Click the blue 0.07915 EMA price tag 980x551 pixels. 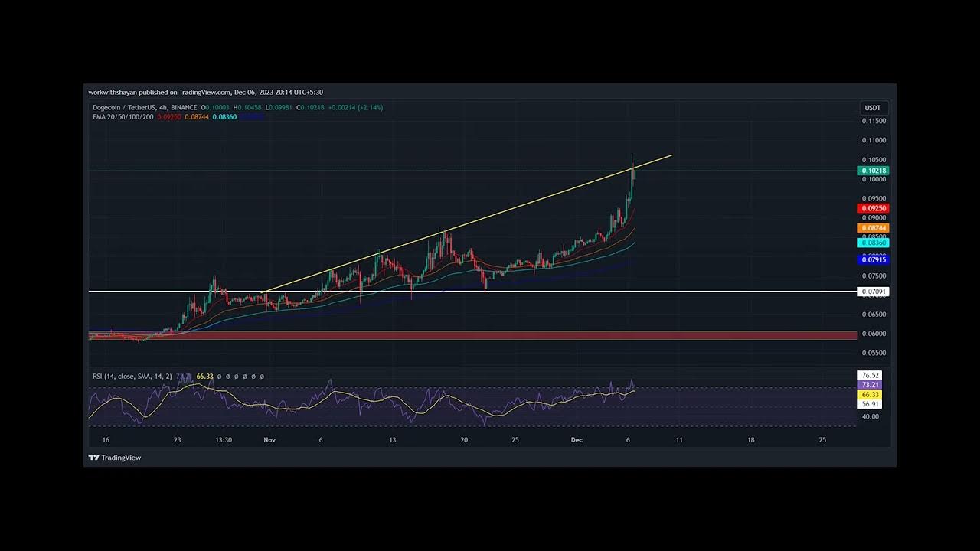pos(873,260)
